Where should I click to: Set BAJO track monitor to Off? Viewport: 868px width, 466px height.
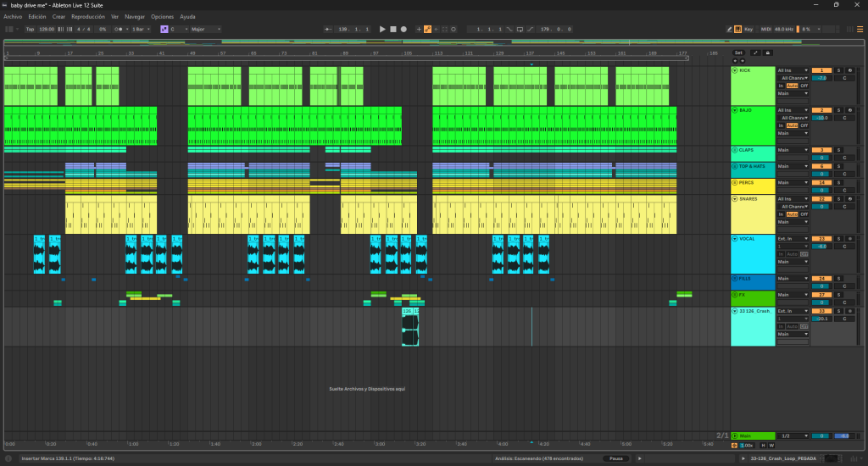804,125
